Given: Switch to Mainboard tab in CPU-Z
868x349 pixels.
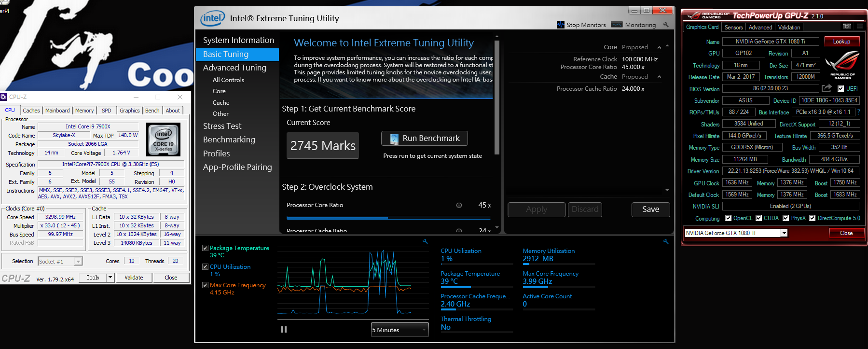Looking at the screenshot, I should (x=57, y=111).
